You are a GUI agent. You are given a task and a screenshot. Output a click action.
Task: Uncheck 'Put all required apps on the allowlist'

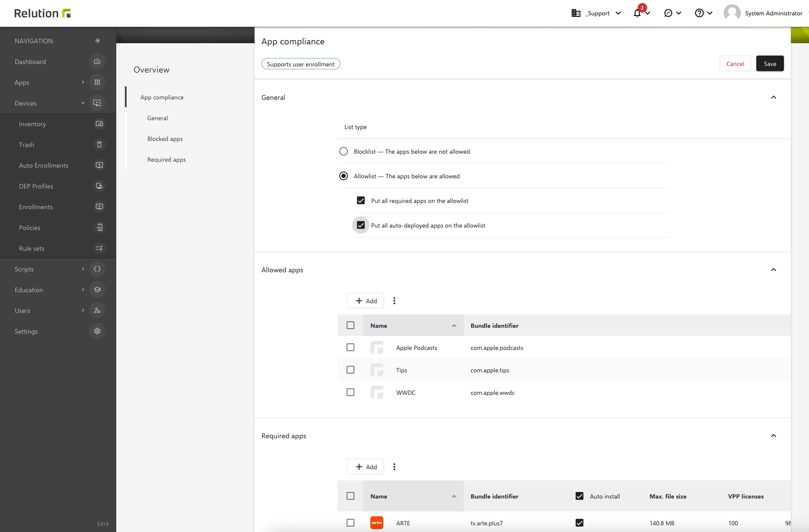click(361, 201)
